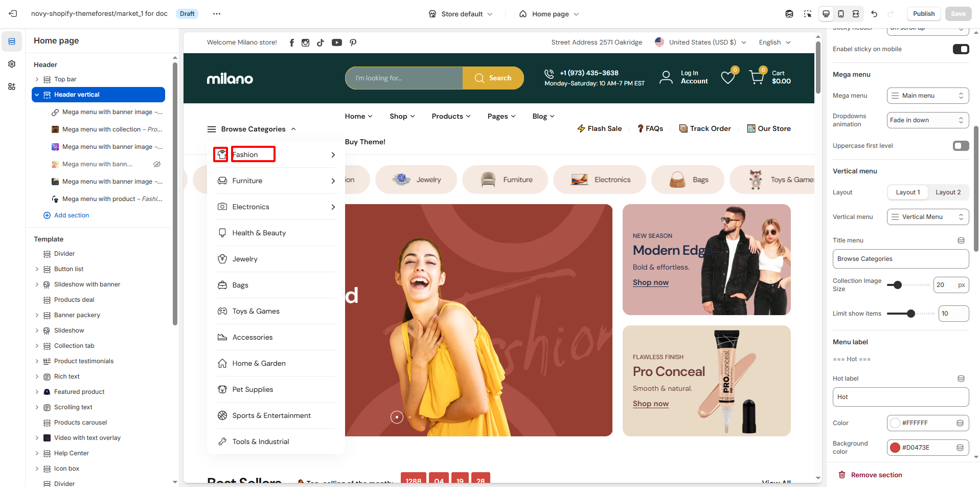The height and width of the screenshot is (487, 980).
Task: Open the Home page template dropdown
Action: [550, 14]
